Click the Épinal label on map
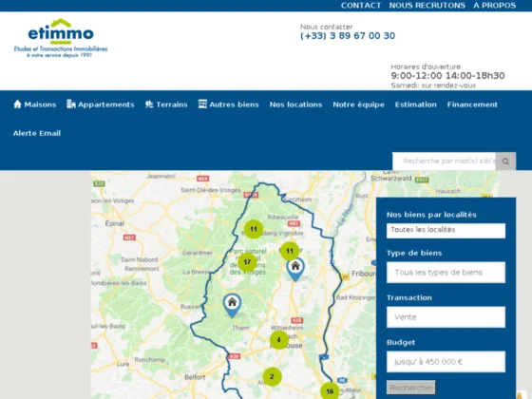The image size is (532, 399). point(115,223)
